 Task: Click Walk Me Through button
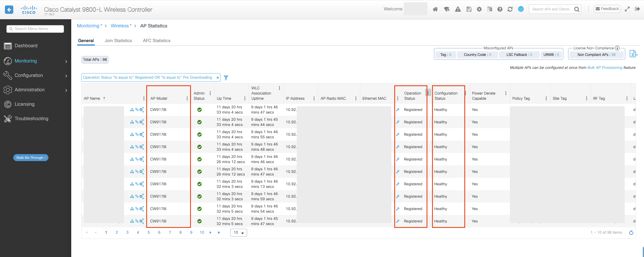pyautogui.click(x=31, y=158)
